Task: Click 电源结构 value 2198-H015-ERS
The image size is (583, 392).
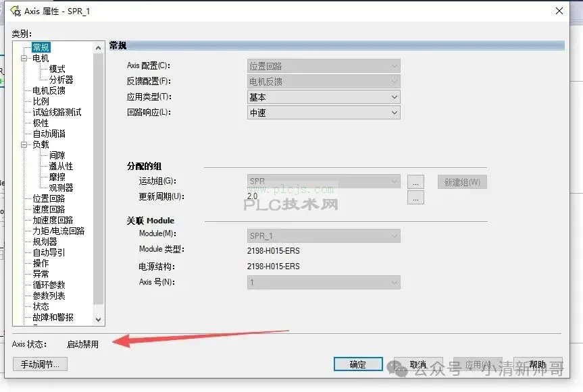Action: click(274, 267)
